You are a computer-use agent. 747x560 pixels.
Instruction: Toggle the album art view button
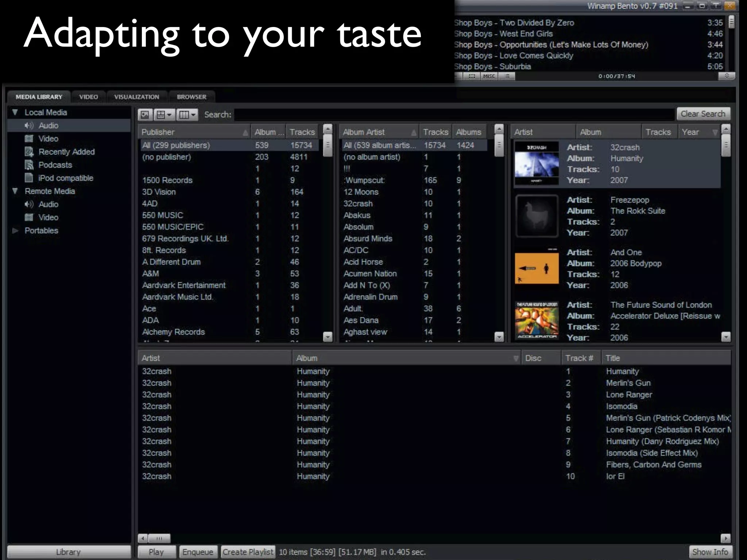(x=145, y=115)
